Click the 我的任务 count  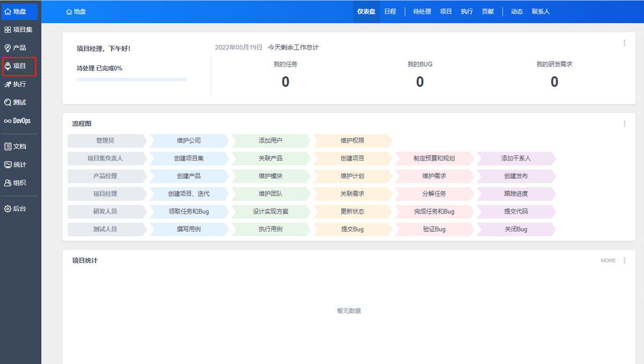coord(286,82)
